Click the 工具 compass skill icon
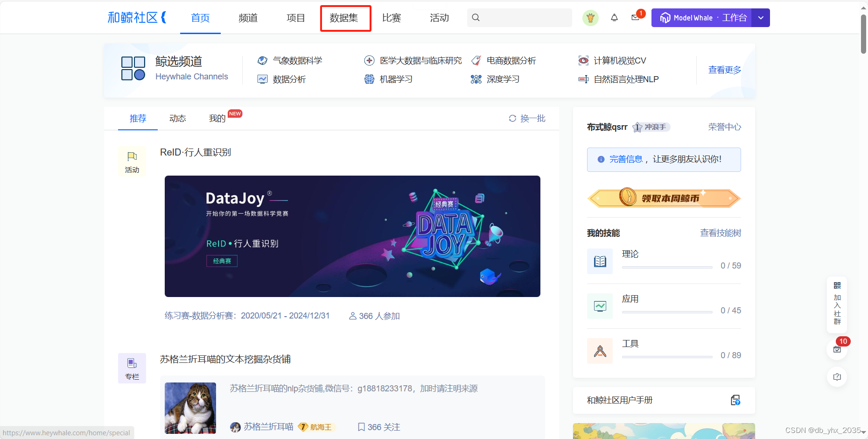Image resolution: width=868 pixels, height=439 pixels. (x=600, y=351)
